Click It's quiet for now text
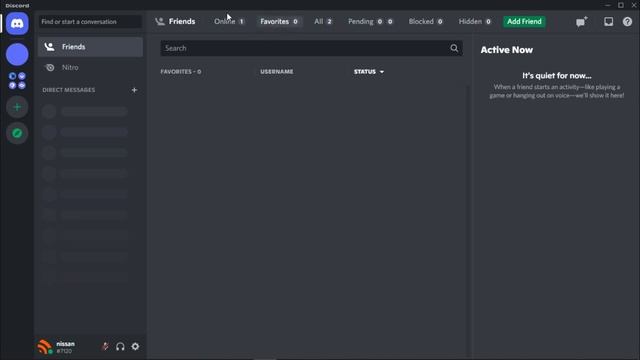640x360 pixels. coord(557,76)
